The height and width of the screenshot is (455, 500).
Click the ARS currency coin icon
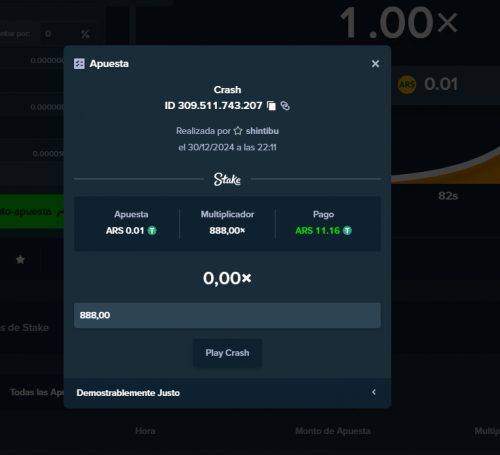(407, 84)
